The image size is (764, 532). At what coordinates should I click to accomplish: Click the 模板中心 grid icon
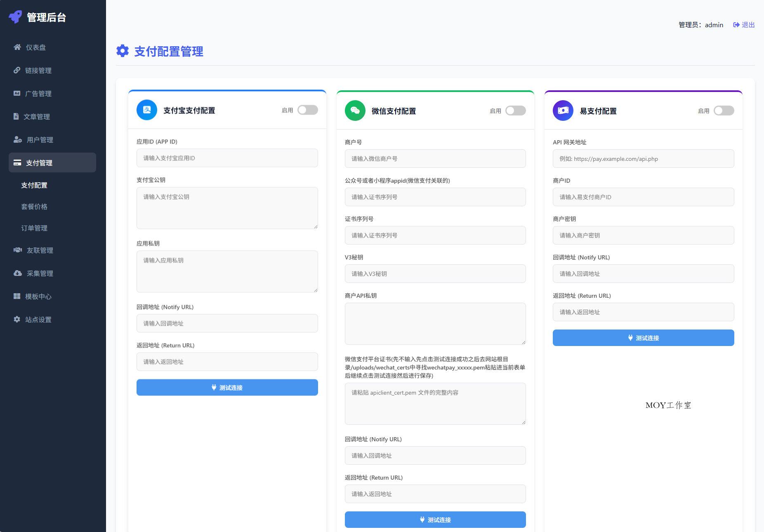17,296
